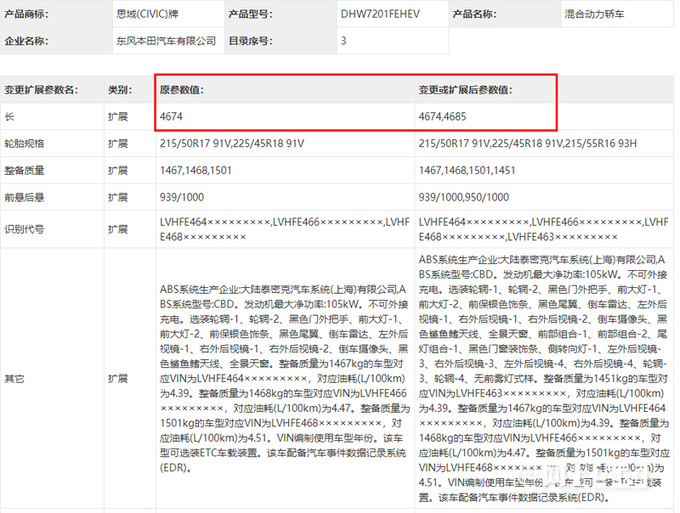This screenshot has width=680, height=513.
Task: Click the 变更扩展参数名 column header
Action: pos(41,90)
